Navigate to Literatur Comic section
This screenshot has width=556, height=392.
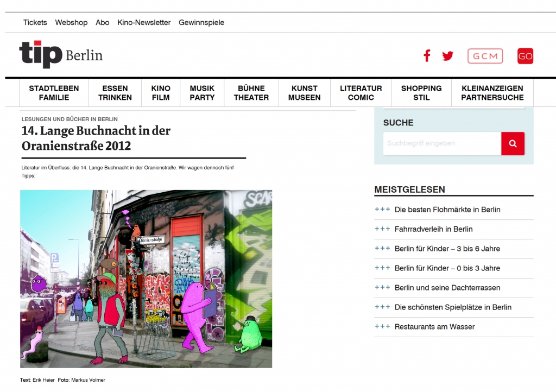(x=361, y=93)
